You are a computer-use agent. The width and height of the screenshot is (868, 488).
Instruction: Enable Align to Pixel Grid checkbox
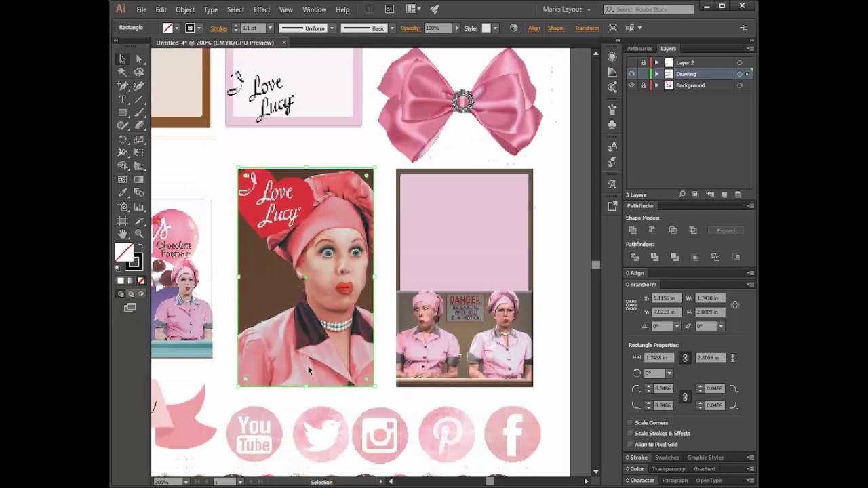point(630,444)
